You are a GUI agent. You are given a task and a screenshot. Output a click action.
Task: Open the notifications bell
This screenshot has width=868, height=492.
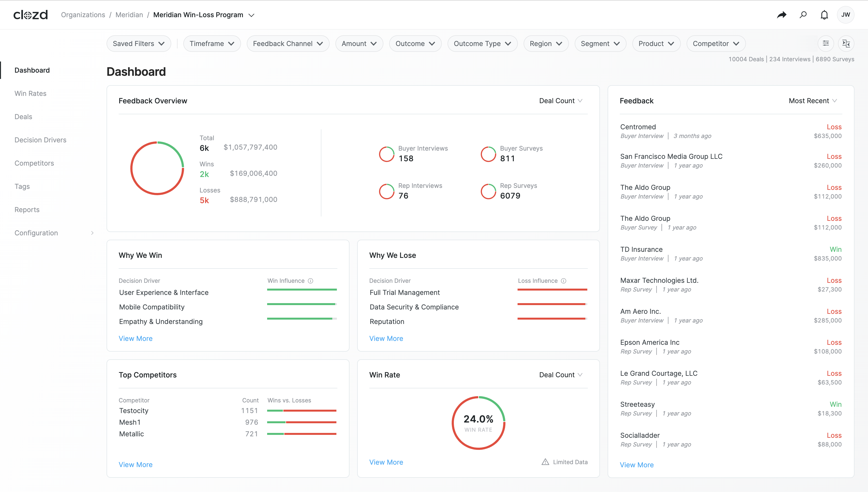point(824,15)
